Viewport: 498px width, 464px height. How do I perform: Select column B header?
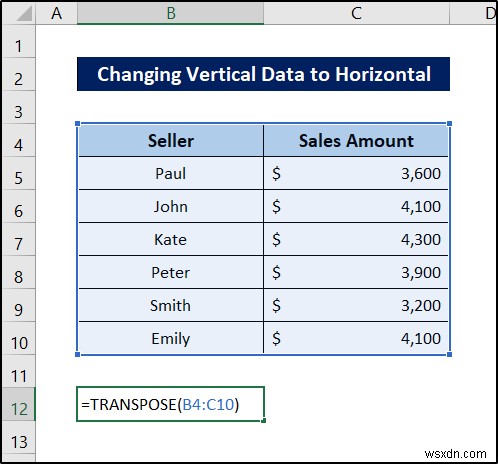pos(170,13)
